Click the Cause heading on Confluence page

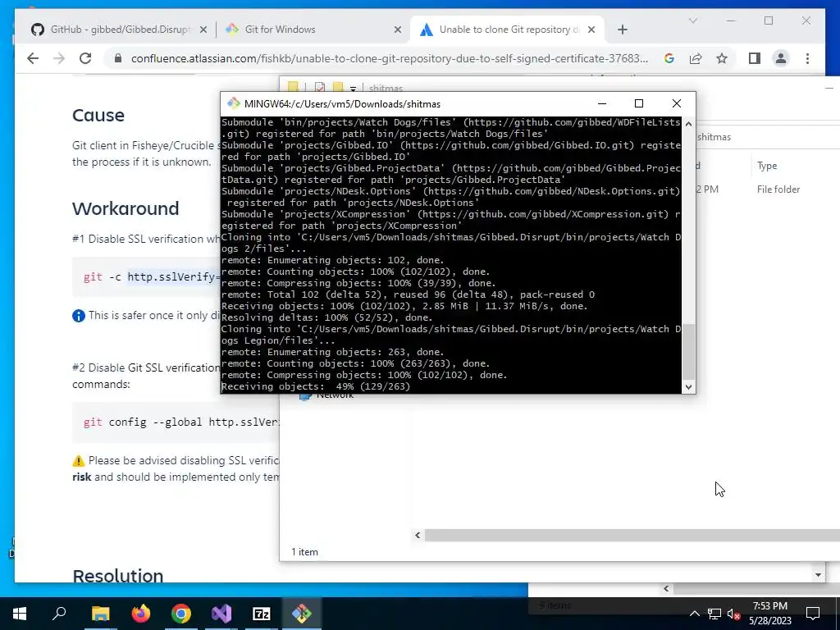tap(98, 115)
